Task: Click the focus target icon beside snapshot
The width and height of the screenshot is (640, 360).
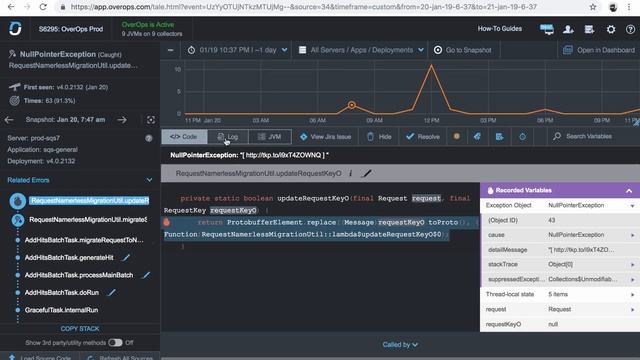Action: [x=151, y=120]
